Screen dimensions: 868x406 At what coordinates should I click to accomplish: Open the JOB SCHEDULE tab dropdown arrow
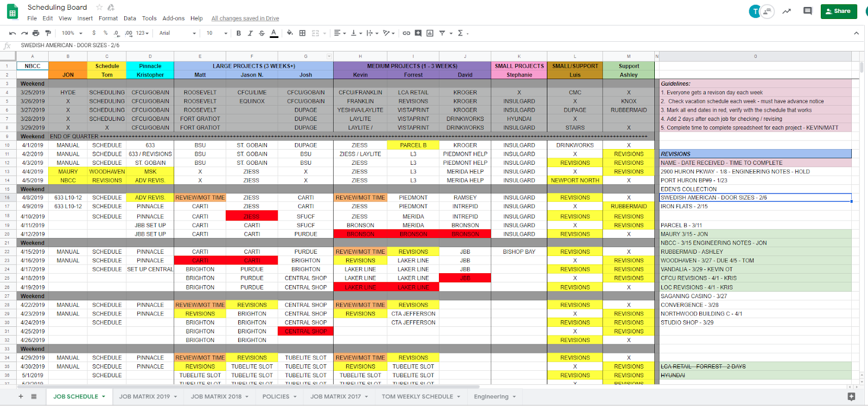coord(103,397)
